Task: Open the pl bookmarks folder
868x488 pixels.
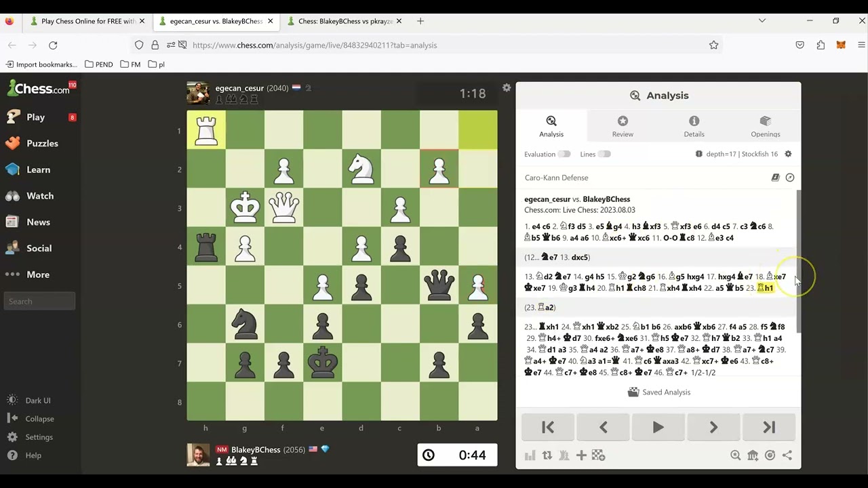Action: tap(156, 64)
